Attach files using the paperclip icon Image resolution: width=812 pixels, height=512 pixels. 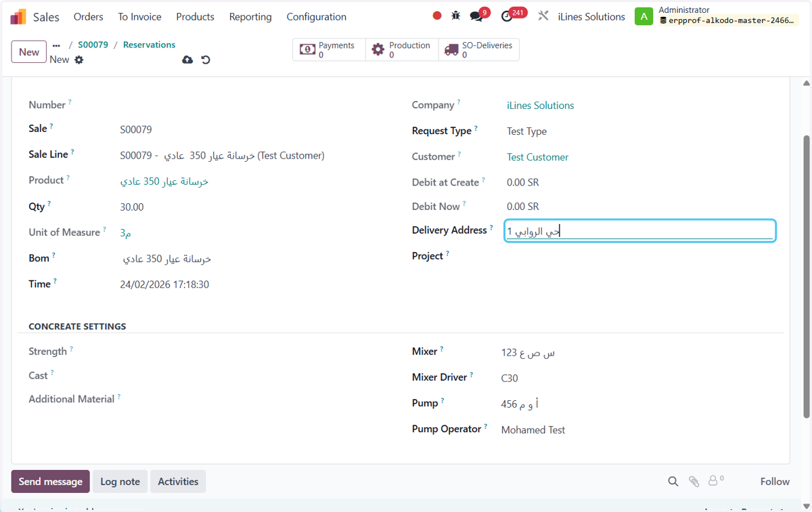point(694,482)
